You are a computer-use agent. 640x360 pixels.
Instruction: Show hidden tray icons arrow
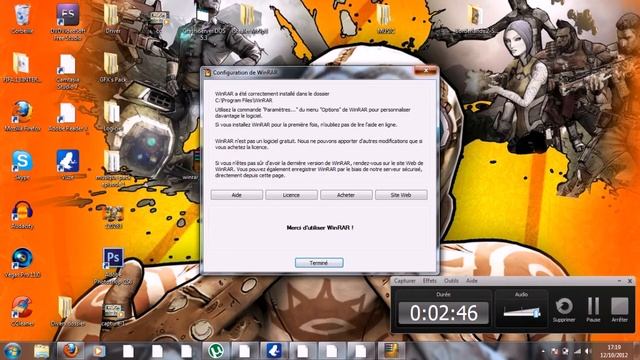click(x=543, y=351)
